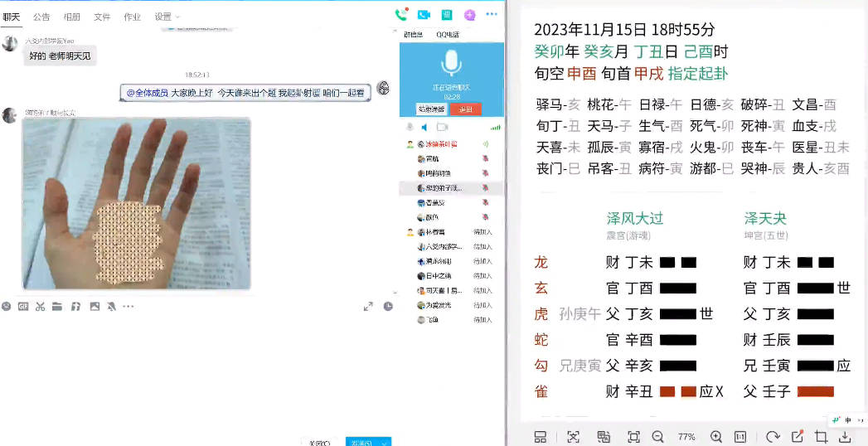Click the emoji icon in chat toolbar
The height and width of the screenshot is (446, 868).
coord(7,307)
